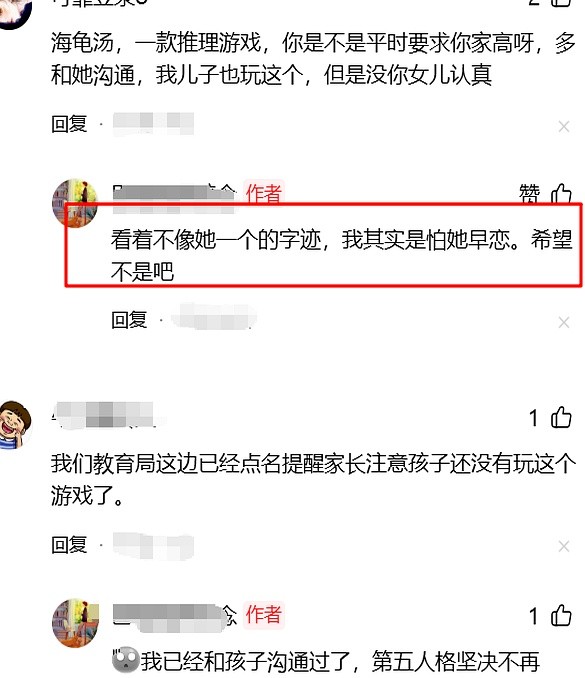Reply to the 海龟汤 comment

[69, 124]
